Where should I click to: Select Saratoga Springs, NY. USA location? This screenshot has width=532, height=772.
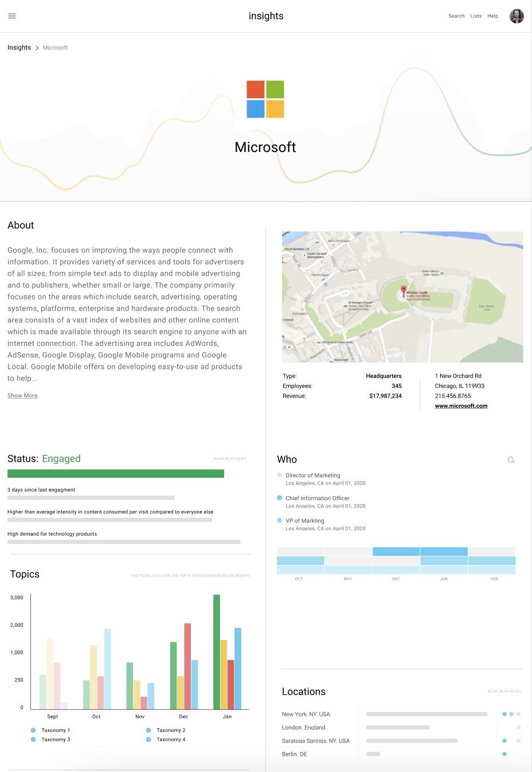point(401,740)
